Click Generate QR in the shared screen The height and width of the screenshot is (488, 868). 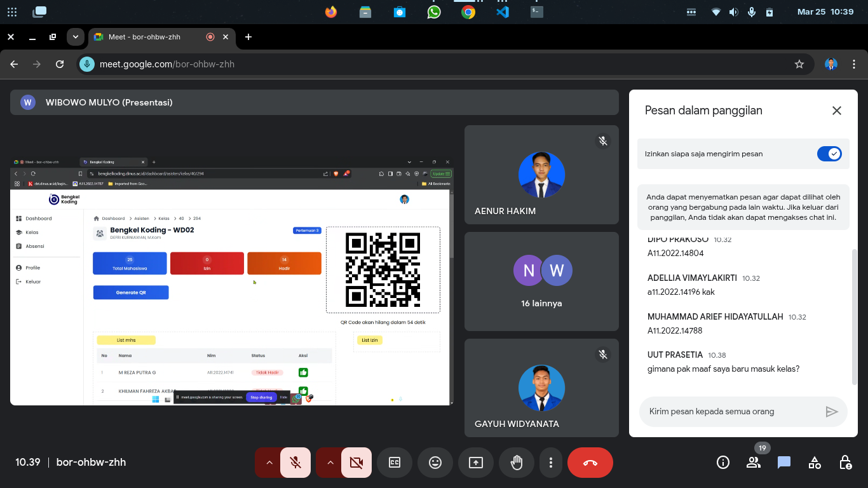(131, 292)
